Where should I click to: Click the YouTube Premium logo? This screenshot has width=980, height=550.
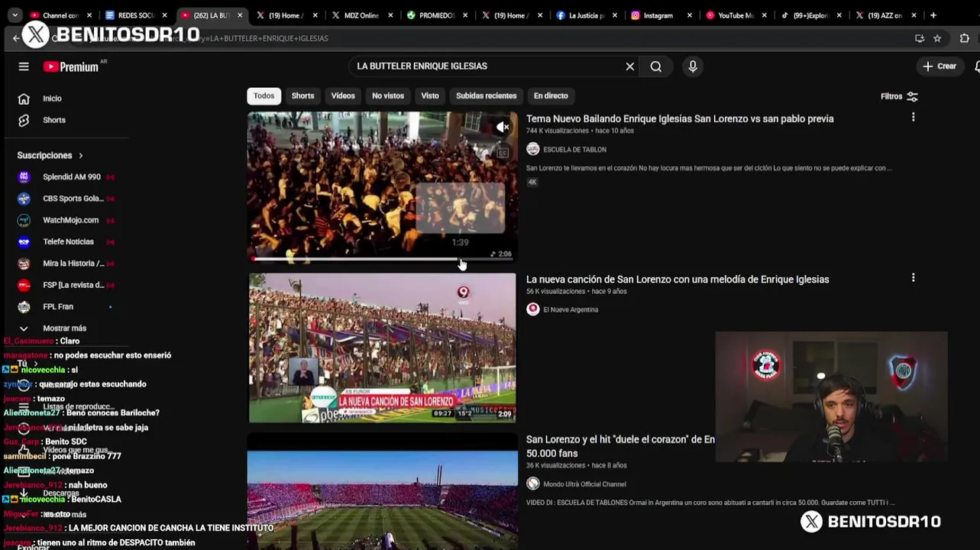point(71,66)
